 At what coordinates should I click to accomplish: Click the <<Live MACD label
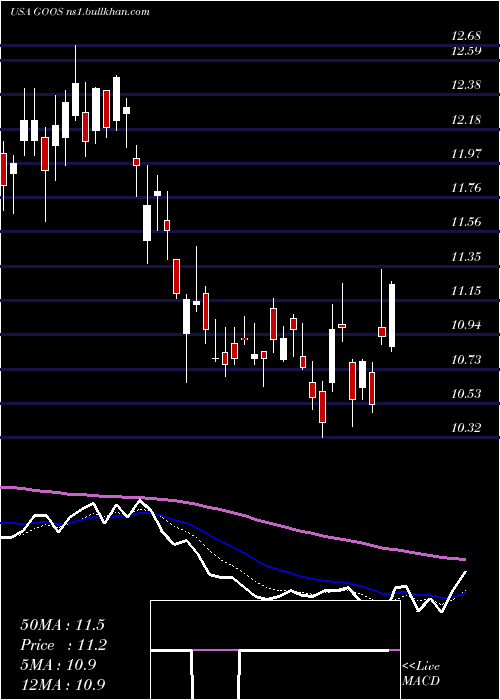[421, 674]
